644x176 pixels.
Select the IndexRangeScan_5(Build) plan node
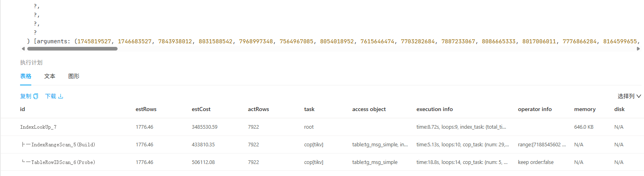63,145
